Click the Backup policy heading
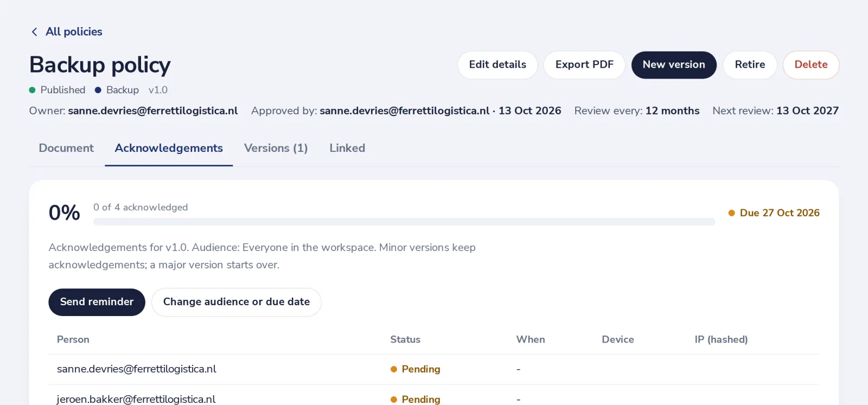 tap(100, 65)
